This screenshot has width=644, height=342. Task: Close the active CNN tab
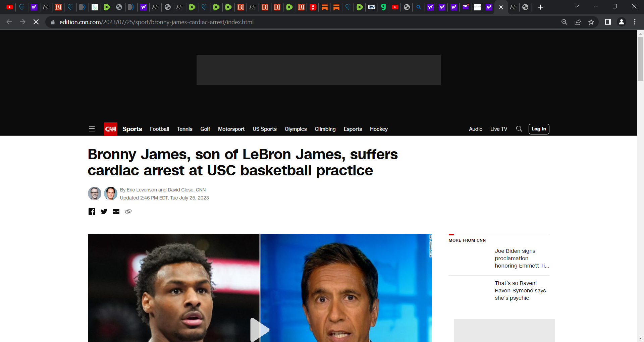pyautogui.click(x=501, y=7)
